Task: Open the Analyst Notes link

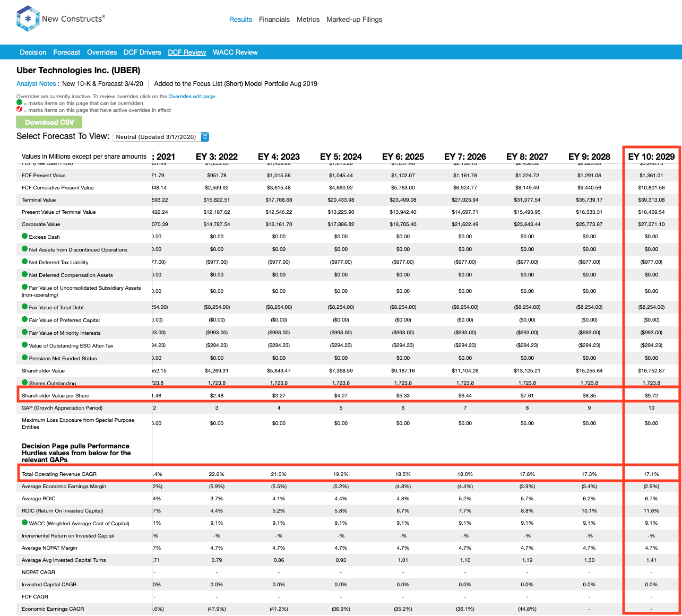Action: click(36, 83)
